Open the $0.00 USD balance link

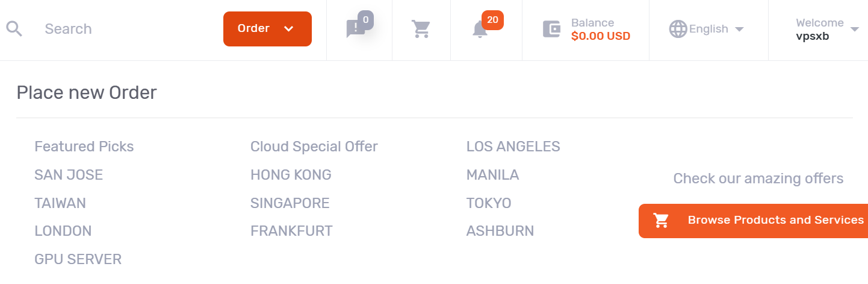[x=601, y=36]
